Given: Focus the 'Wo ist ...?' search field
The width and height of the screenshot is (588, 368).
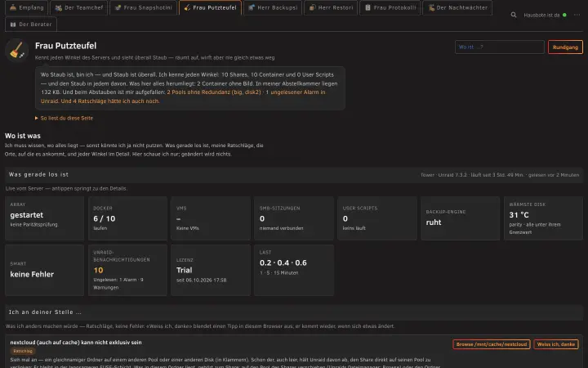Looking at the screenshot, I should pos(500,47).
